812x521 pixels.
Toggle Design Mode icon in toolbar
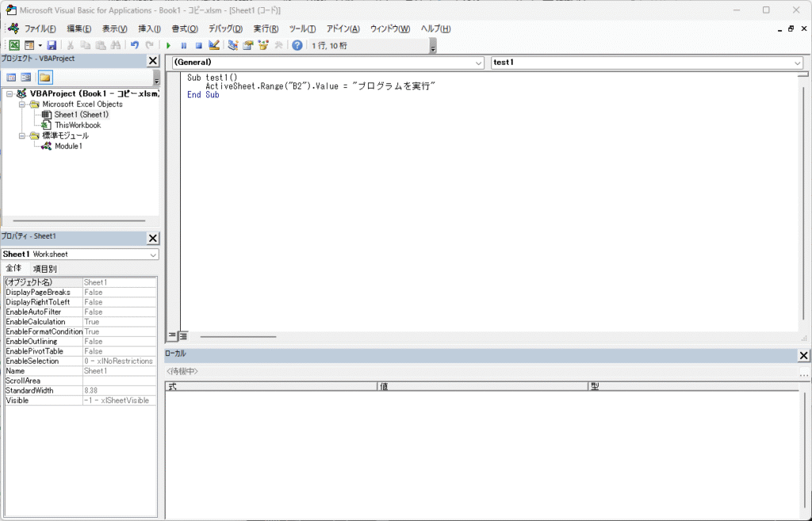214,46
